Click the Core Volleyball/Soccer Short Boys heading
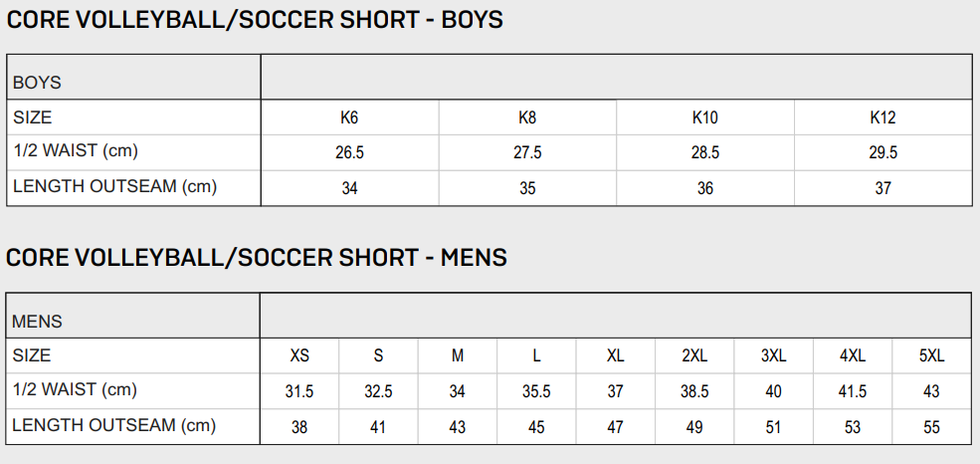 click(x=255, y=20)
